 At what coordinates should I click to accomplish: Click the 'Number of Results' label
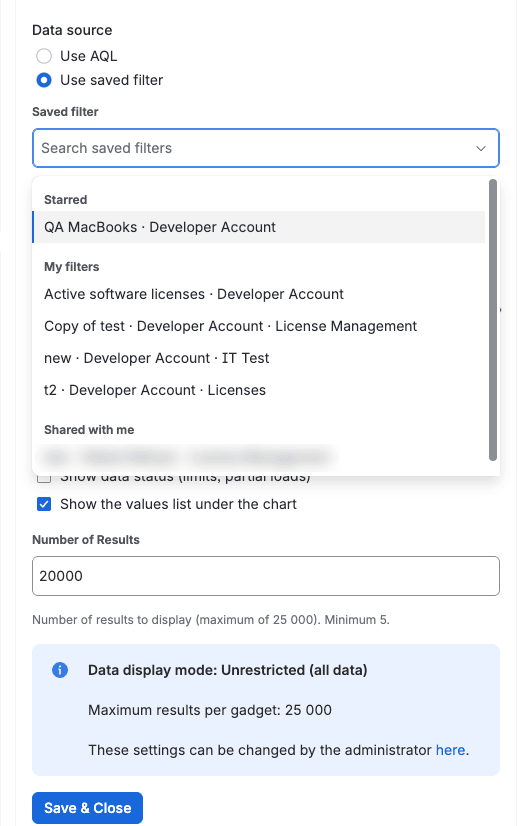(x=86, y=540)
